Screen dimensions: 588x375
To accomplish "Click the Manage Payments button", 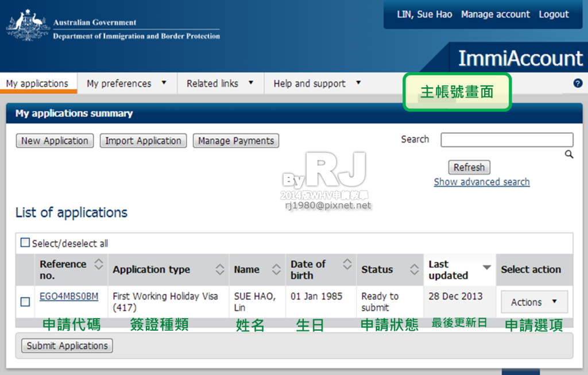I will tap(236, 141).
